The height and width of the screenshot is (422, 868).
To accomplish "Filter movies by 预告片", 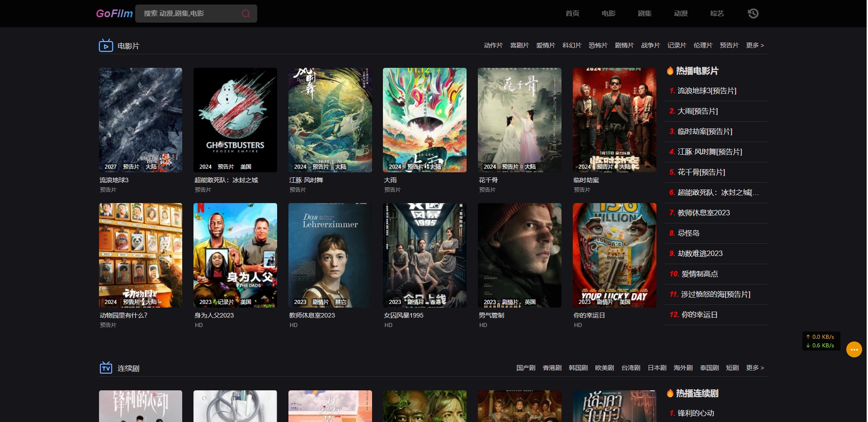I will (x=729, y=45).
